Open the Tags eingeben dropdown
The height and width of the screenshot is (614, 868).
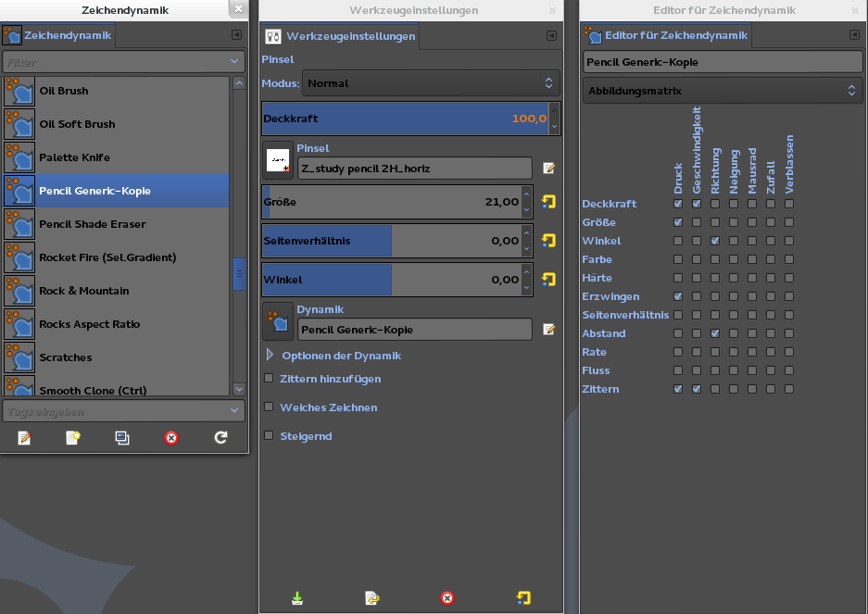pos(234,410)
